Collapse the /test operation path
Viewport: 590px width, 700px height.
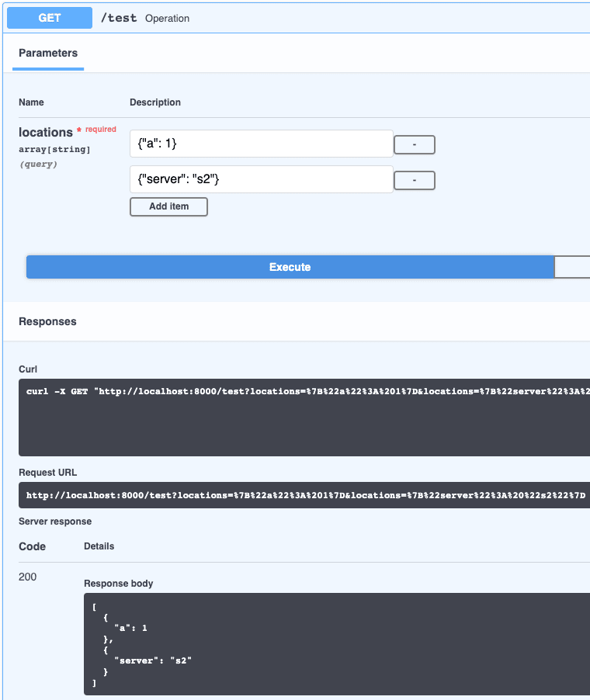(118, 18)
